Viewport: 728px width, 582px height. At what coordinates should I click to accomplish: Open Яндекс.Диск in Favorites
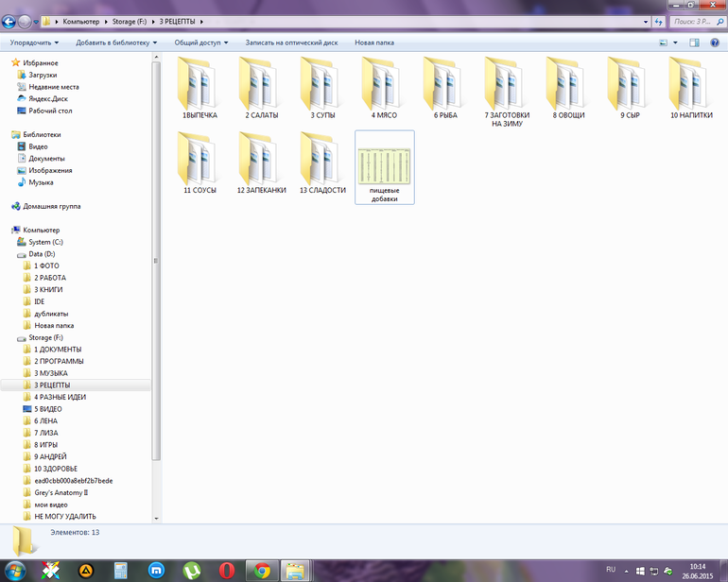point(48,99)
